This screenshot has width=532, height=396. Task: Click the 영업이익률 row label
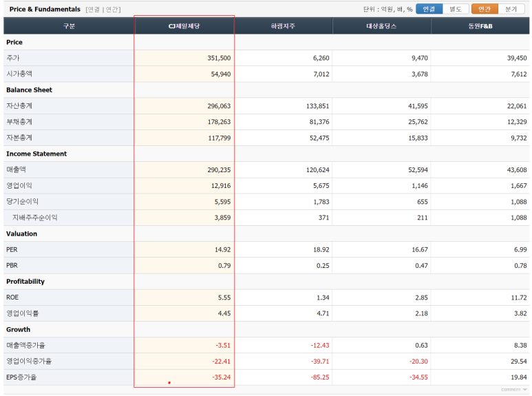click(x=23, y=313)
